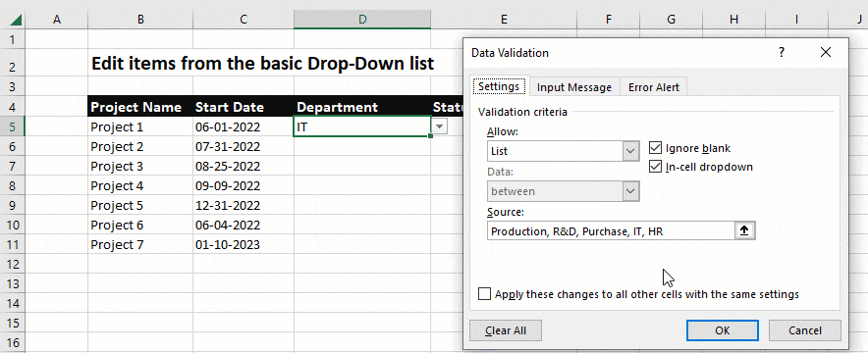Select the date cell 08-25-2022
Screen dimensions: 868x353
click(x=244, y=167)
